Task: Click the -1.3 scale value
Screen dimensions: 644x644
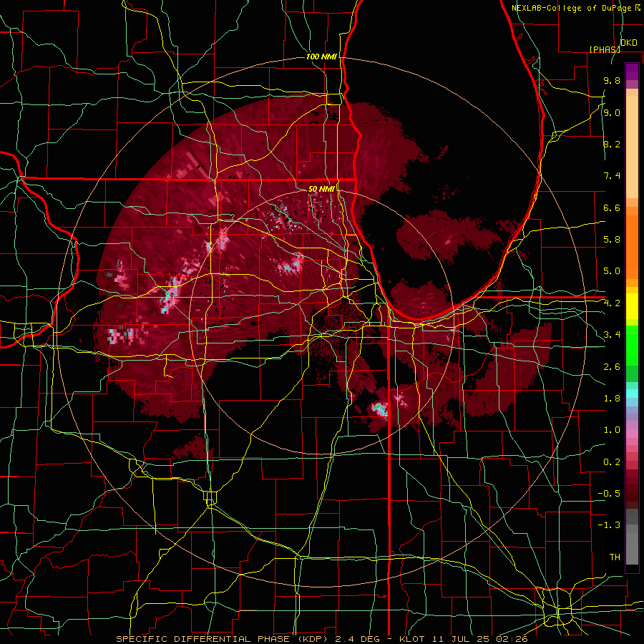Action: [x=609, y=525]
